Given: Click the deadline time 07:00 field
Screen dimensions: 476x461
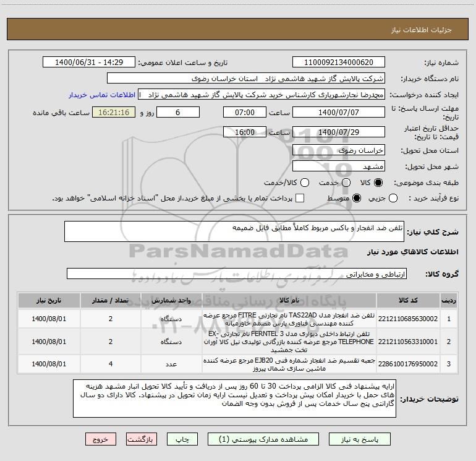Looking at the screenshot, I should (x=245, y=112).
